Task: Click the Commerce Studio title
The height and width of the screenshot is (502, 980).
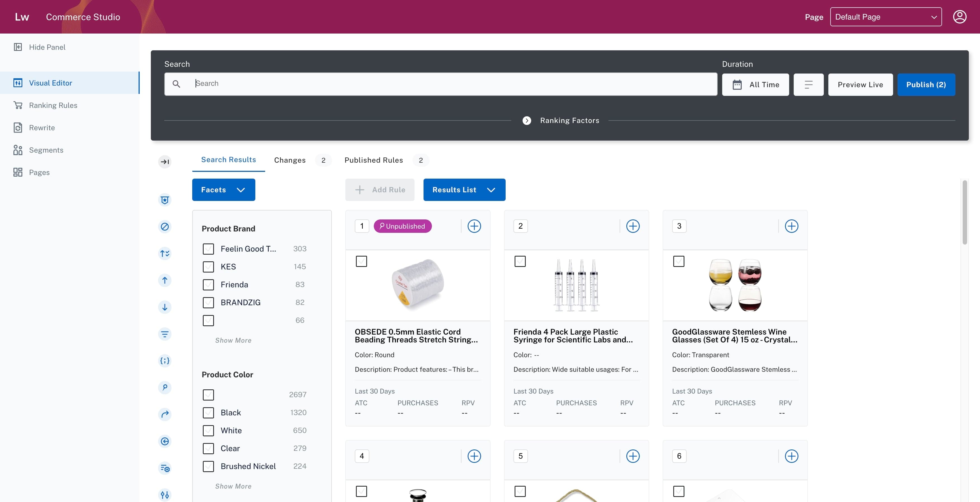Action: tap(83, 17)
